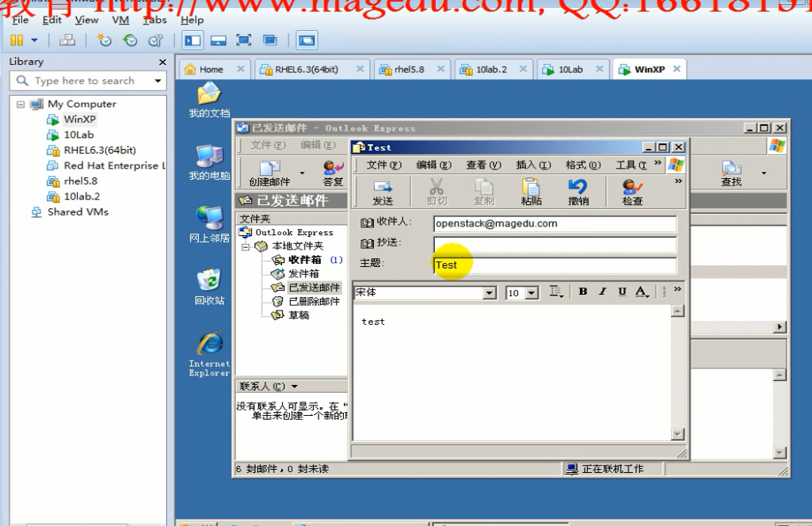Viewport: 812px width, 526px height.
Task: Open the VMware VM menu
Action: pos(120,20)
